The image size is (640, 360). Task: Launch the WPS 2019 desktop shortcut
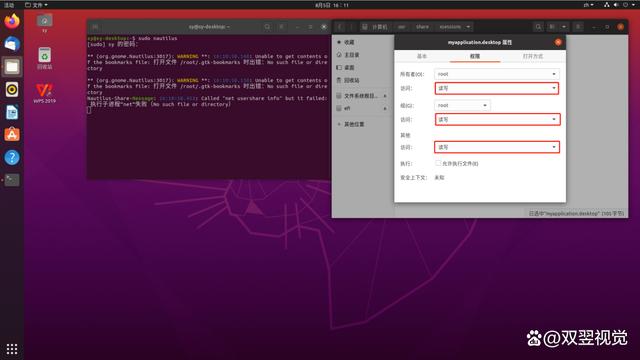pyautogui.click(x=44, y=93)
